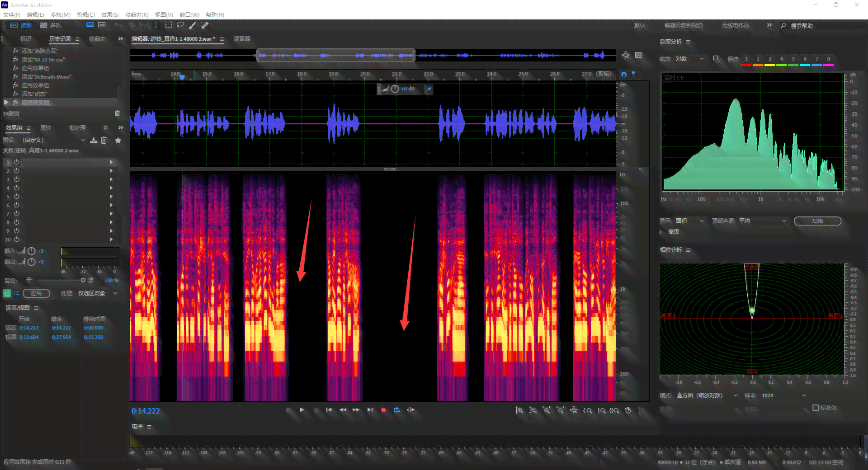Move playhead to previous marker
This screenshot has height=470, width=868.
pos(329,410)
